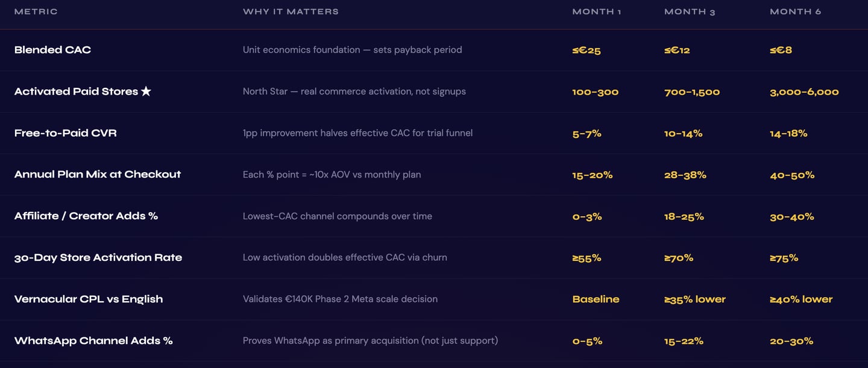The height and width of the screenshot is (368, 868).
Task: Click the Free-to-Paid CVR row label
Action: (65, 133)
